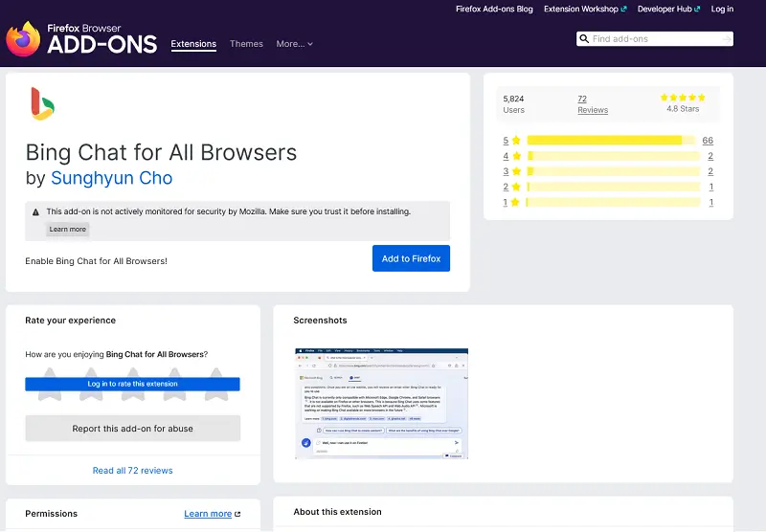Click Report this add-on for abuse
This screenshot has height=532, width=766.
point(132,429)
